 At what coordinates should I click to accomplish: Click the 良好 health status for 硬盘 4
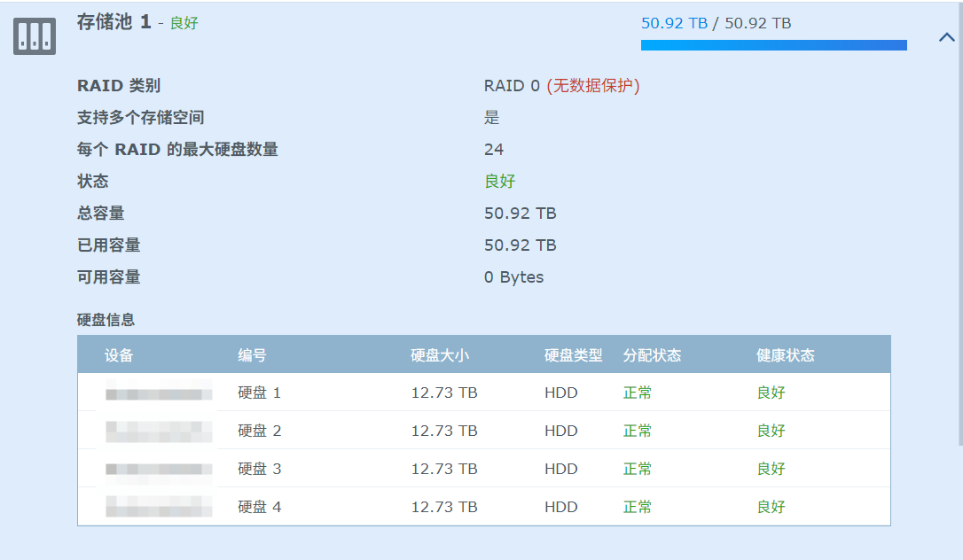771,507
